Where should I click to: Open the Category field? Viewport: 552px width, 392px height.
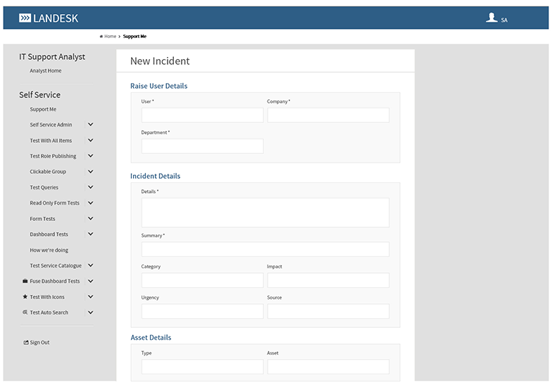(x=202, y=281)
